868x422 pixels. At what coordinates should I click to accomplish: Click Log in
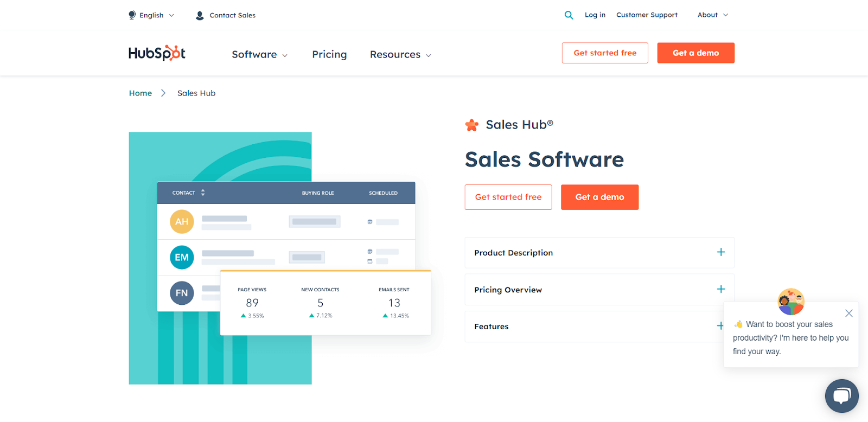[x=595, y=15]
